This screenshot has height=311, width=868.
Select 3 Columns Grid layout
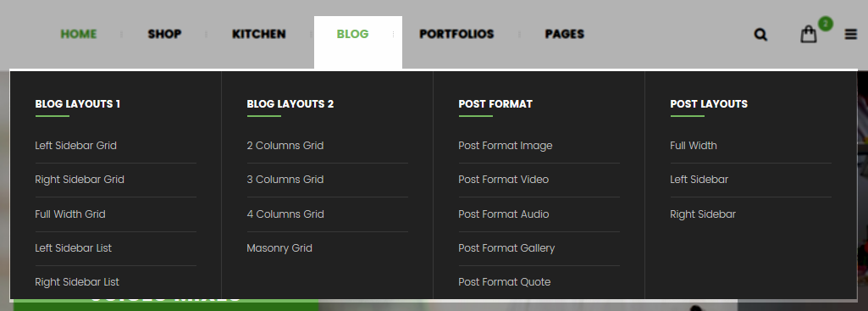(x=285, y=180)
